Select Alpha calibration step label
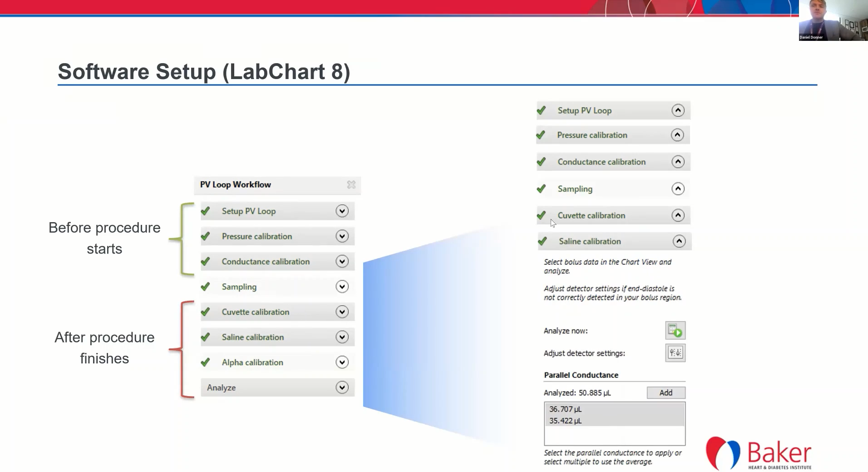Screen dimensions: 868x472 point(252,363)
